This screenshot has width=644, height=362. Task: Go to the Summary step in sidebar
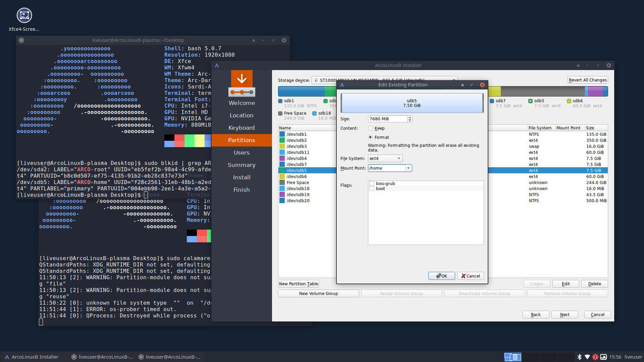click(241, 165)
